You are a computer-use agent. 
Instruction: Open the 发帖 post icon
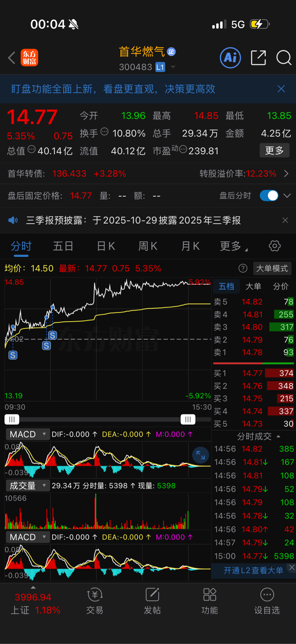(x=152, y=601)
